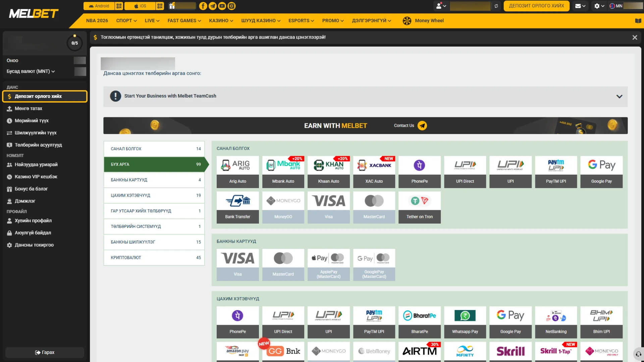Expand the КАЗИНО menu
The height and width of the screenshot is (362, 644).
[x=221, y=21]
